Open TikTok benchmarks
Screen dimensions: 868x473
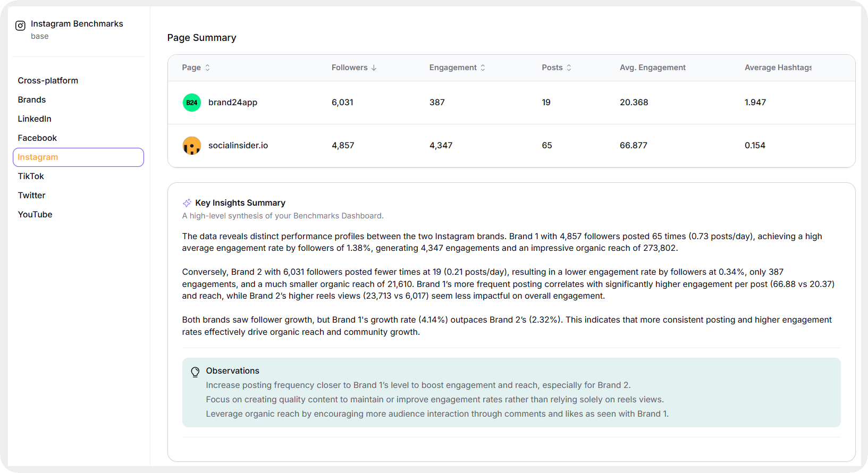(31, 176)
